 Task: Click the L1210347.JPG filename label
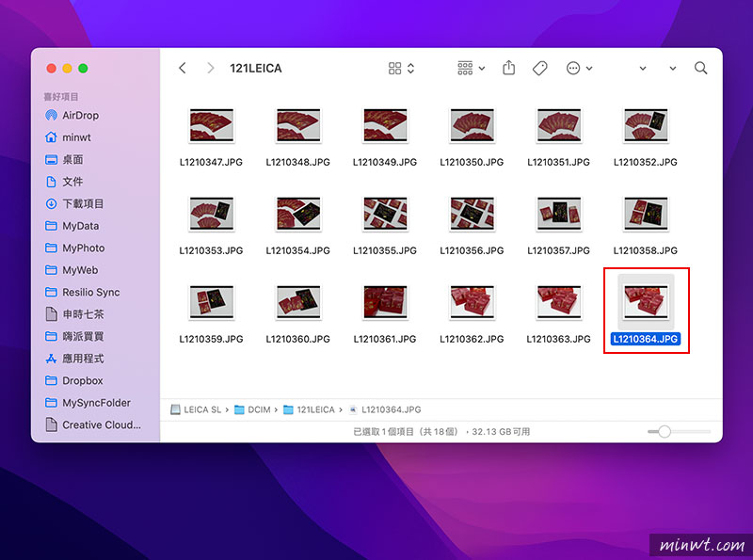(x=211, y=162)
